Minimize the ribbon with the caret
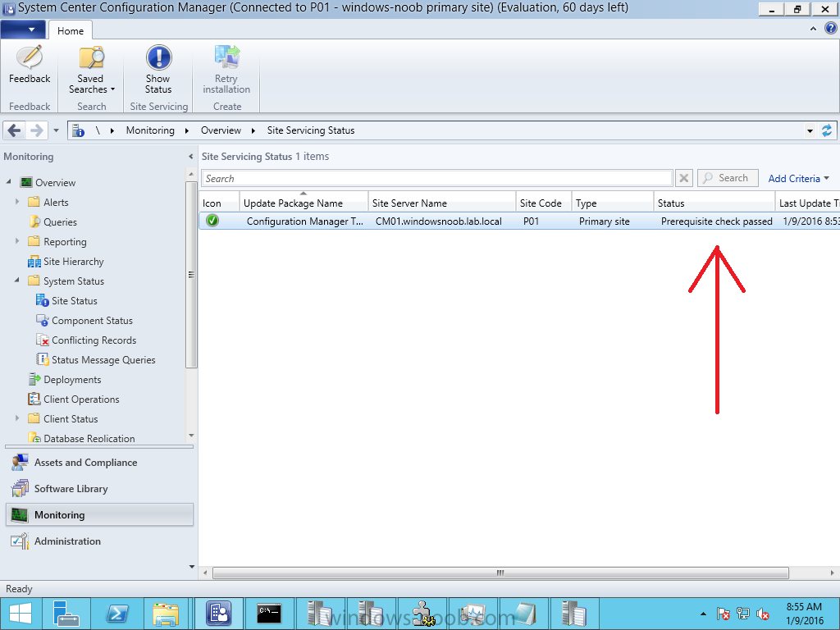Screen dimensions: 840x630 pyautogui.click(x=813, y=29)
